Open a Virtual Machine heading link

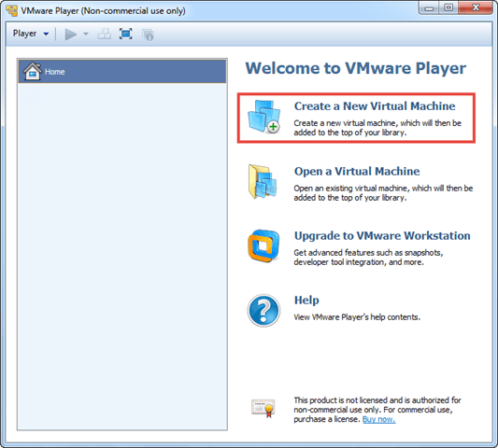357,172
